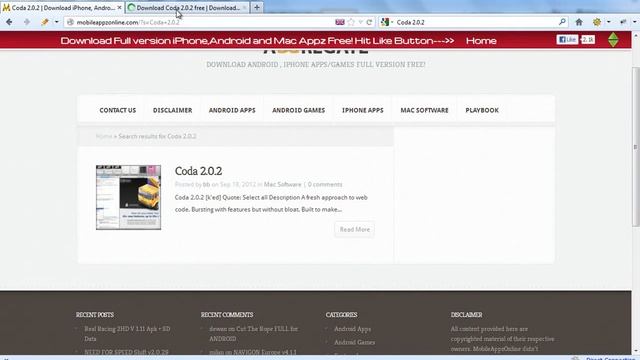Open the address bar history dropdown arrow

(x=360, y=22)
